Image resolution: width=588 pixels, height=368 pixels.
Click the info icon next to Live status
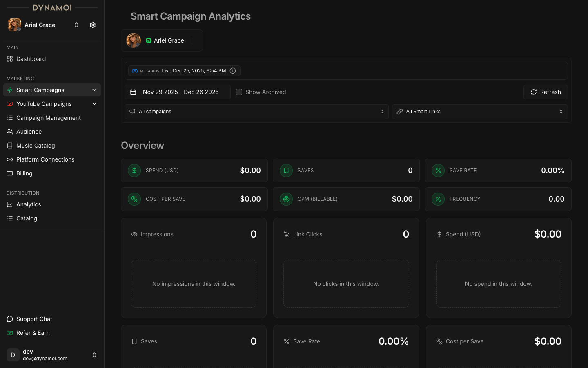tap(233, 70)
